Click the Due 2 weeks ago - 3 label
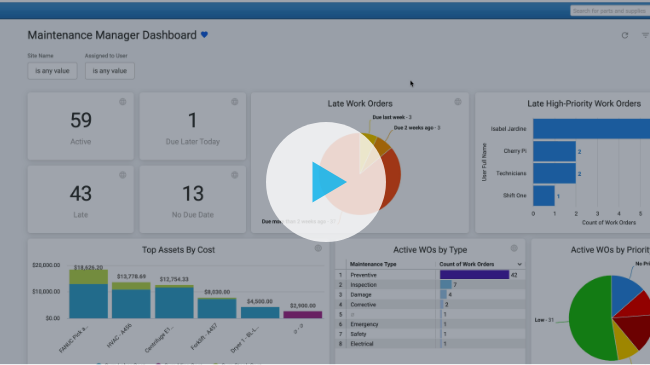 [x=417, y=128]
